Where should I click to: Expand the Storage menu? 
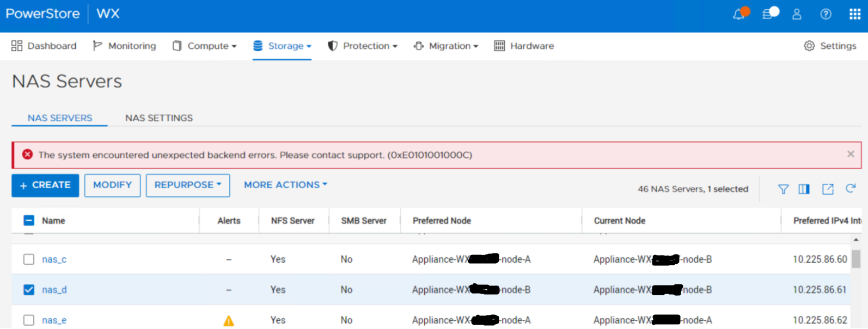pyautogui.click(x=282, y=46)
